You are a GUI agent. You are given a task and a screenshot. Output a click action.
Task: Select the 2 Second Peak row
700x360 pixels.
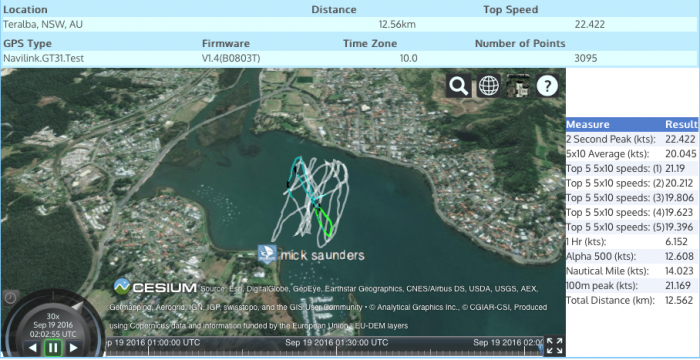coord(632,139)
